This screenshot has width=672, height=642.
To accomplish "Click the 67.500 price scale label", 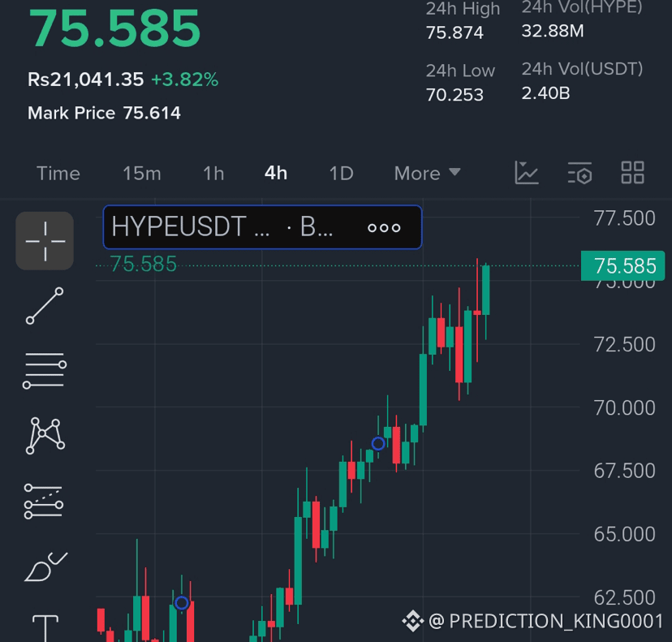I will coord(624,471).
